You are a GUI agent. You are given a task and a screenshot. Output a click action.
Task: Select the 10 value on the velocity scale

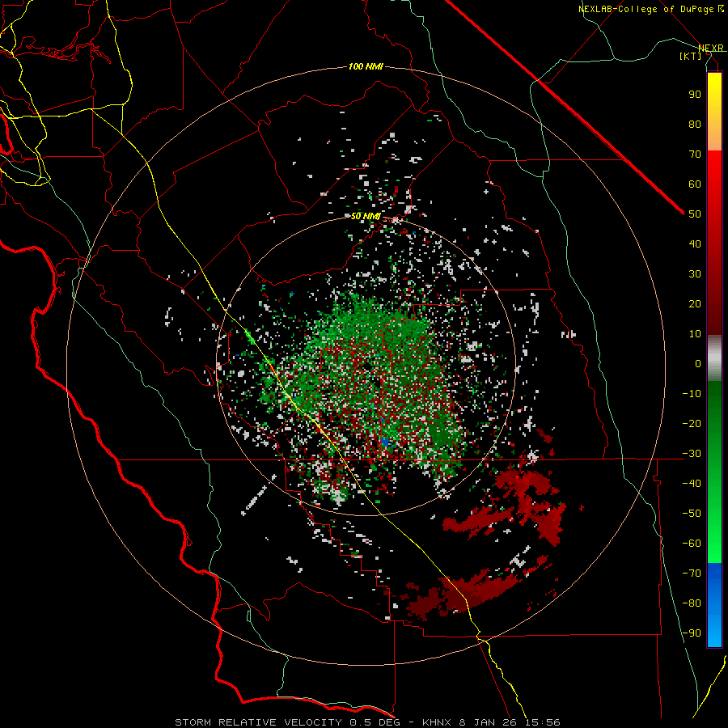695,334
